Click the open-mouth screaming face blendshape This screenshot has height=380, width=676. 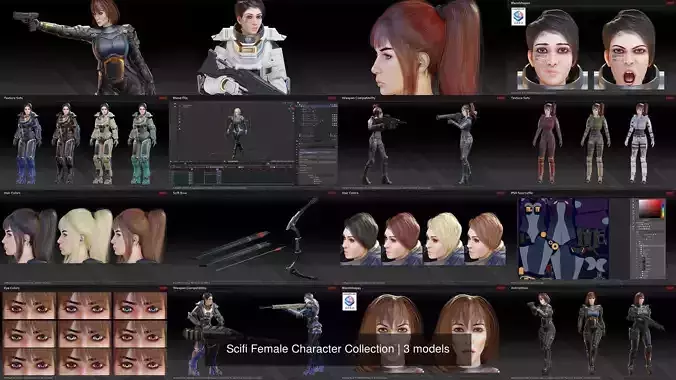pyautogui.click(x=629, y=50)
